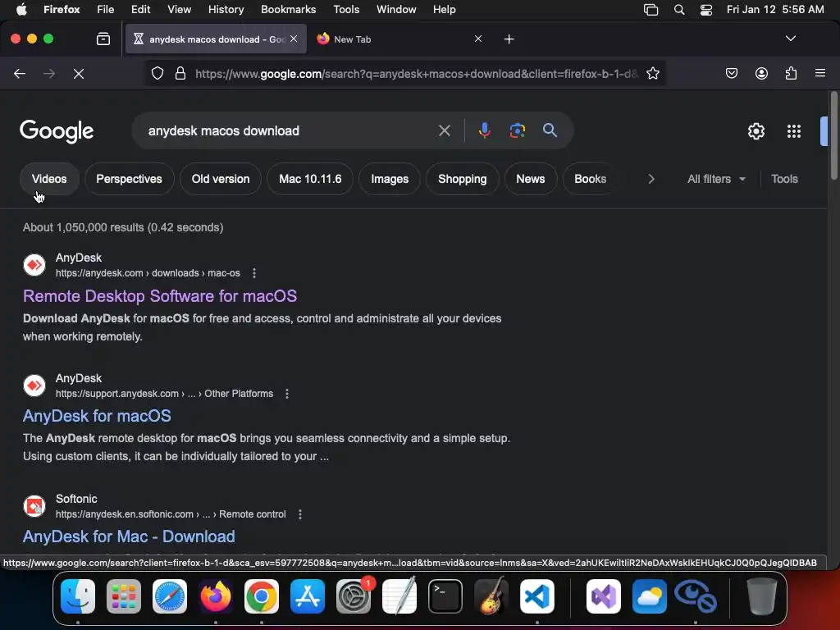
Task: List all tabs dropdown arrow
Action: [790, 39]
